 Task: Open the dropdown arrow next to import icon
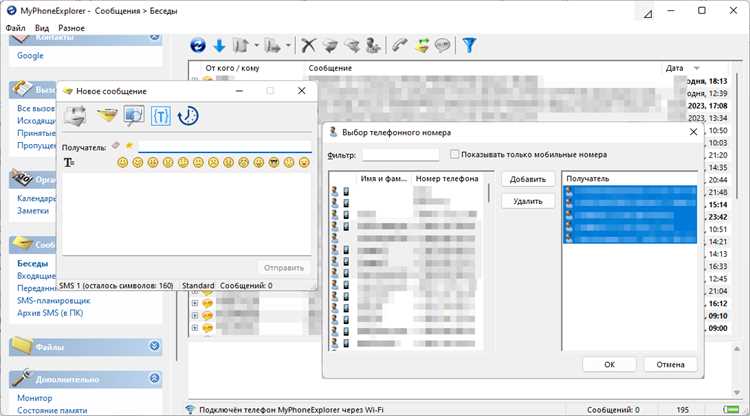coord(256,46)
